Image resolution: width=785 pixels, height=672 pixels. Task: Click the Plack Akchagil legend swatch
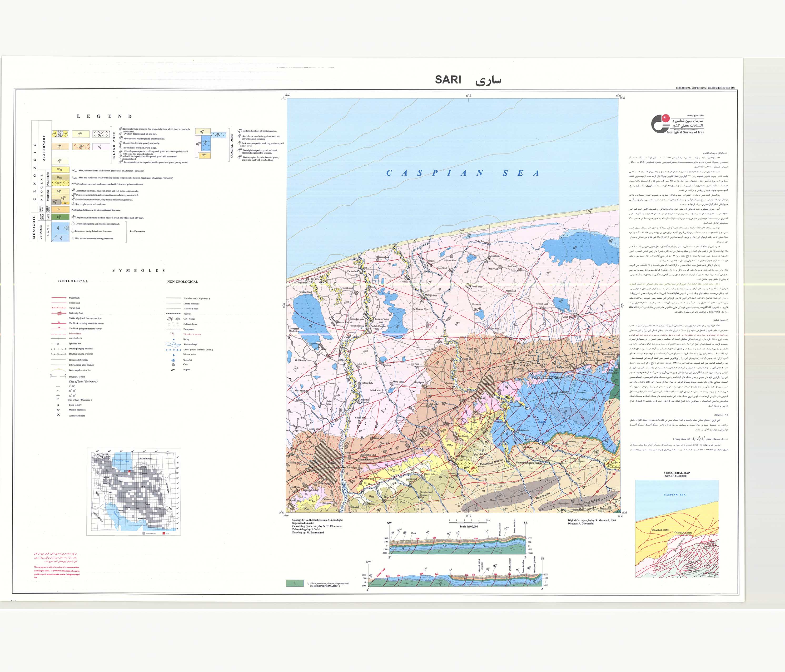60,177
